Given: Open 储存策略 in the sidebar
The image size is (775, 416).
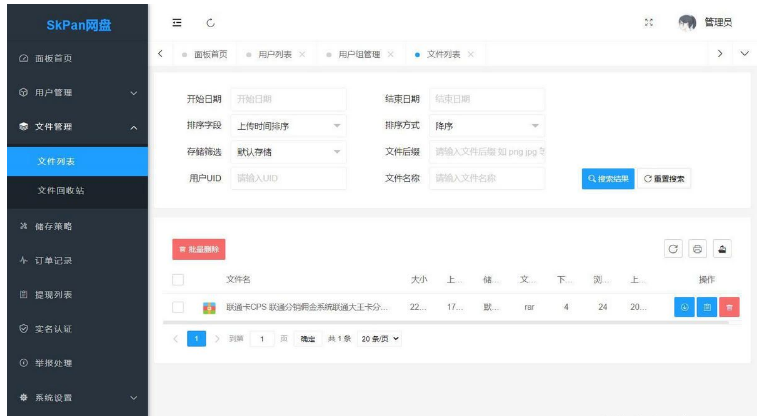Looking at the screenshot, I should click(x=77, y=226).
